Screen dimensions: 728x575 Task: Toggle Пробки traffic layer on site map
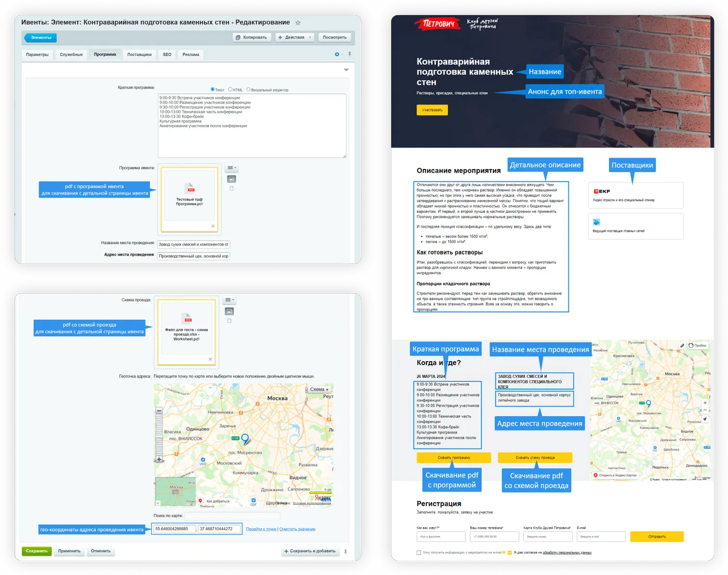698,346
